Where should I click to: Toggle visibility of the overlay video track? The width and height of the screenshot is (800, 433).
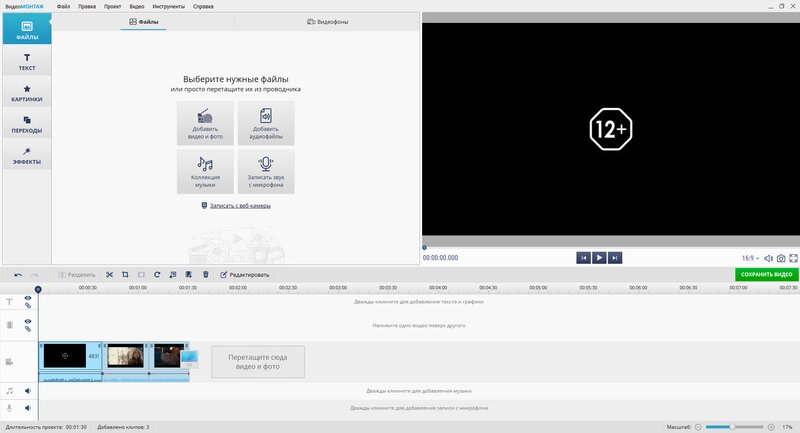[x=28, y=321]
